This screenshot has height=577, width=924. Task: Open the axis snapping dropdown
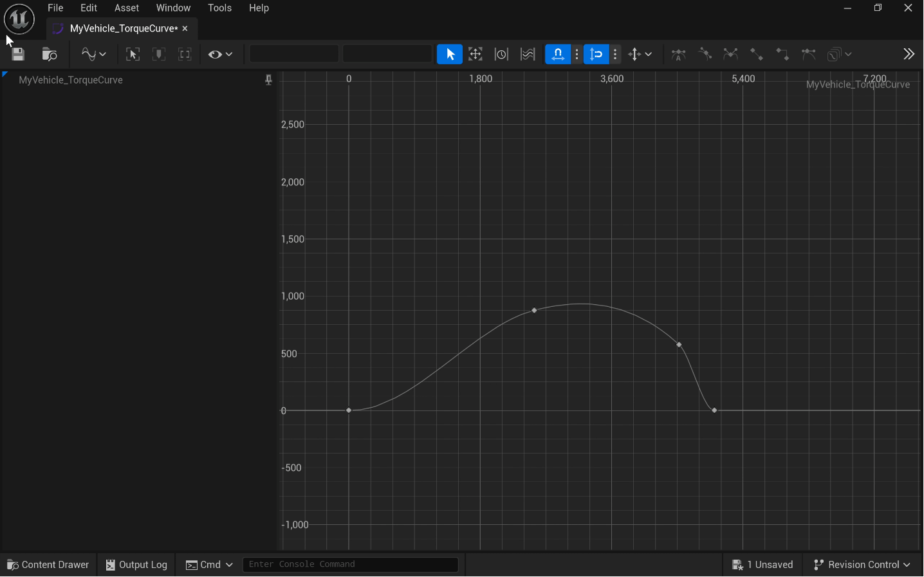pos(640,55)
